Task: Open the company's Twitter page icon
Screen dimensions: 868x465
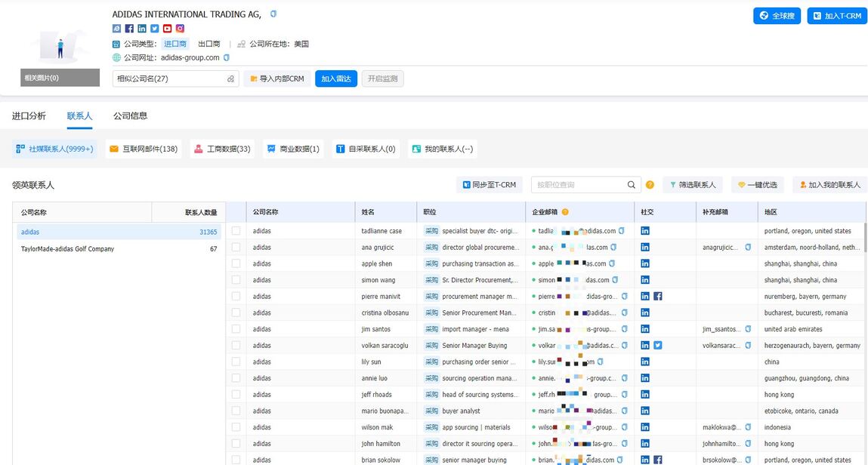Action: pyautogui.click(x=154, y=28)
